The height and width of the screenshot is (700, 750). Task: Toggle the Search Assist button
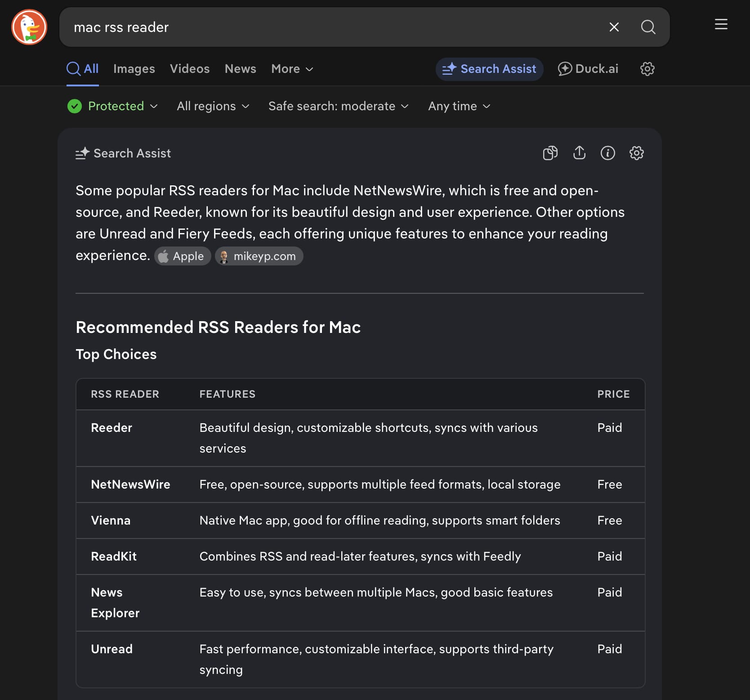pos(489,69)
